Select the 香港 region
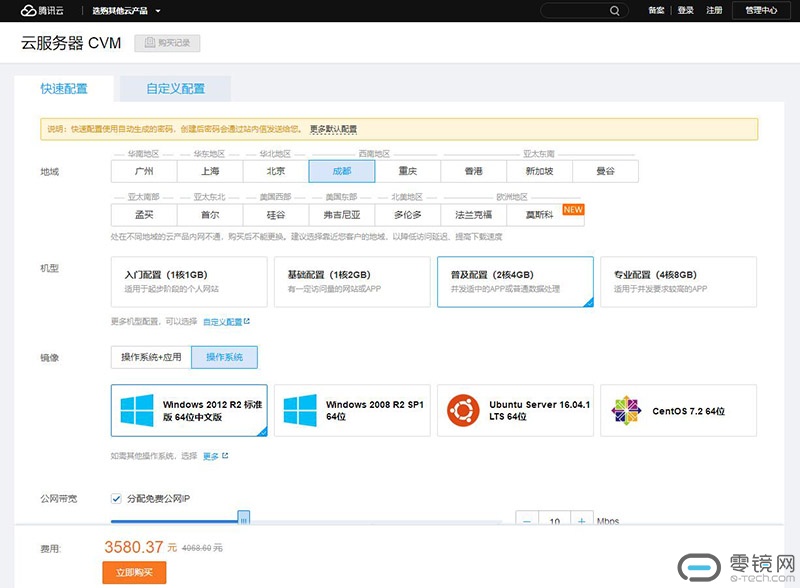The width and height of the screenshot is (800, 588). pyautogui.click(x=473, y=171)
